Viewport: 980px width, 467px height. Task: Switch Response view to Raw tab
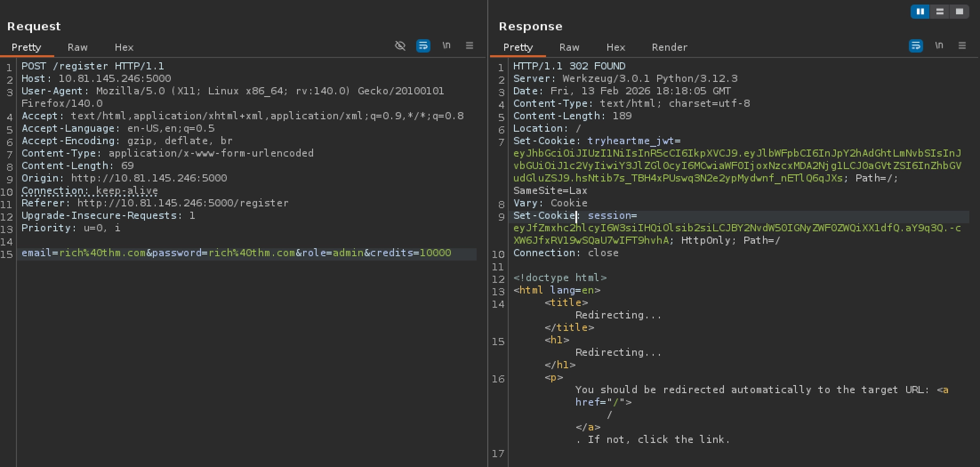(569, 47)
